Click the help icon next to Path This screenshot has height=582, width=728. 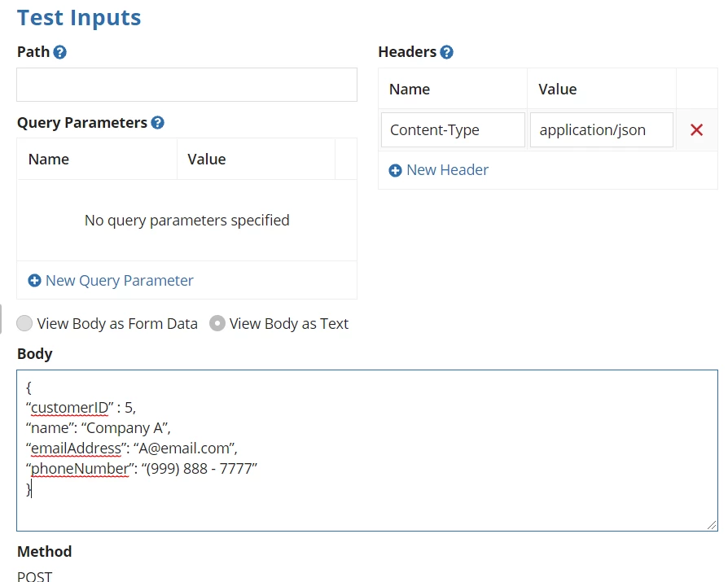point(60,52)
